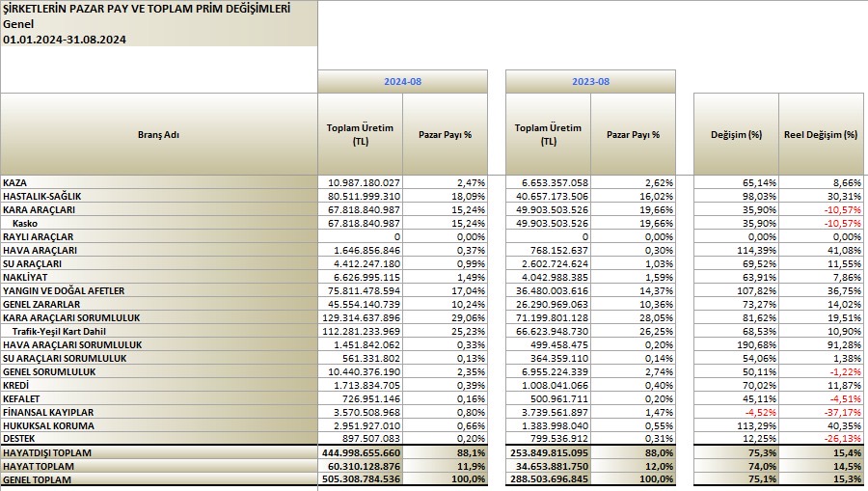
Task: Click the date range 01.01.2024-31.08.2024
Action: (65, 40)
